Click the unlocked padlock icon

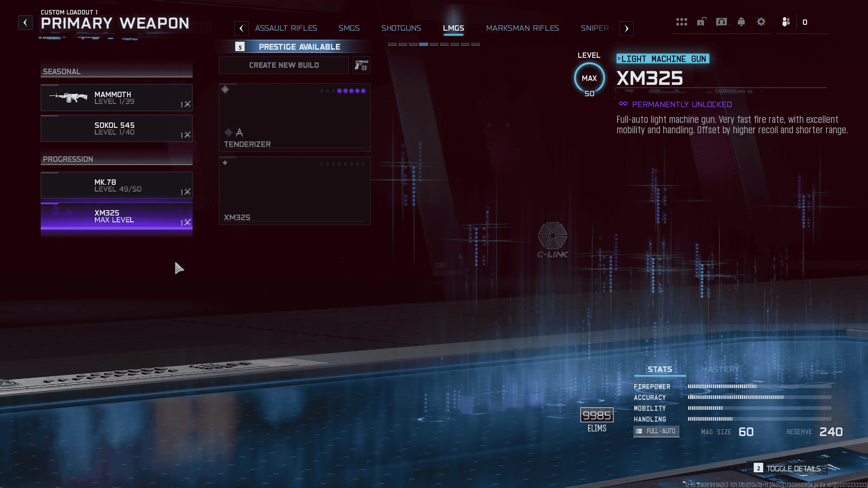point(701,22)
